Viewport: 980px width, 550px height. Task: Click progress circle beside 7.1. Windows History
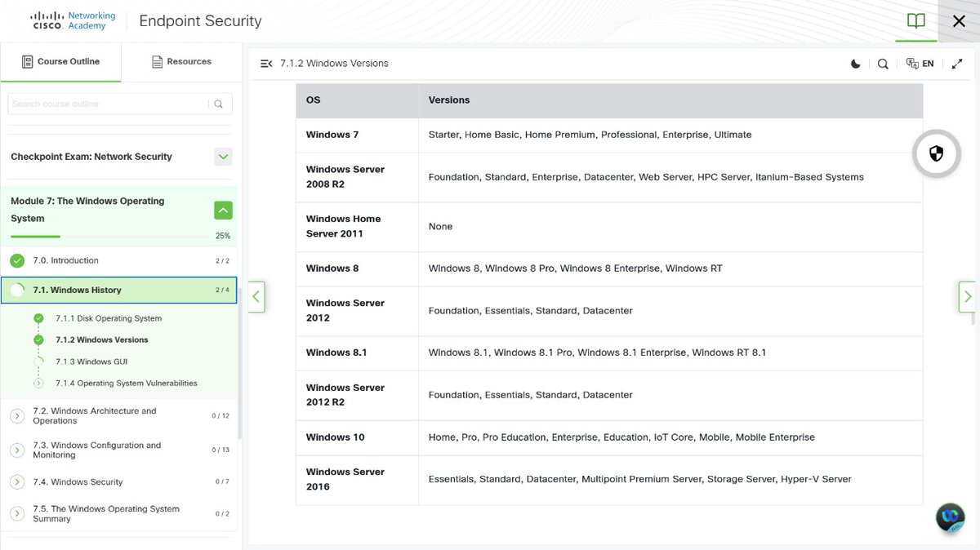(17, 291)
